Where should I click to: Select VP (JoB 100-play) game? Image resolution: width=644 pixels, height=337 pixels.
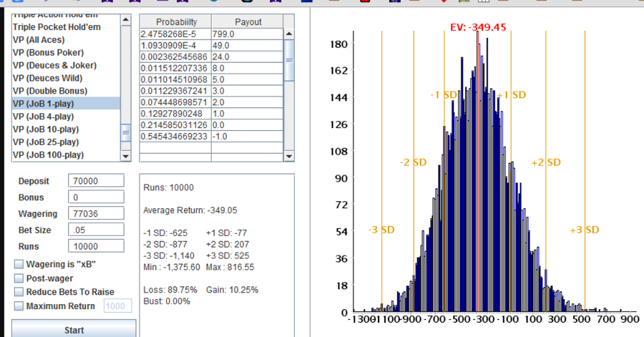(66, 155)
